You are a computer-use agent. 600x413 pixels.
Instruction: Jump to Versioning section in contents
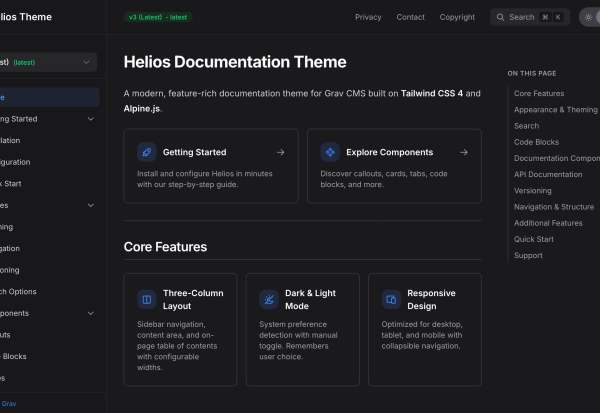pos(533,191)
